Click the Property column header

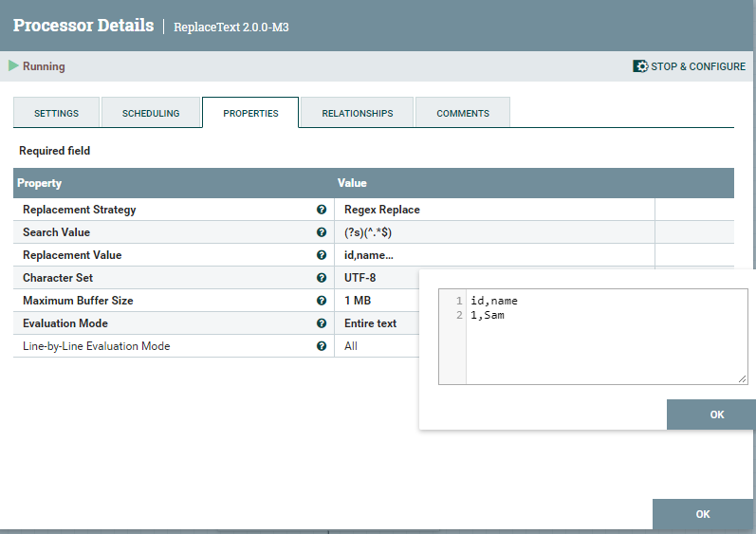40,183
